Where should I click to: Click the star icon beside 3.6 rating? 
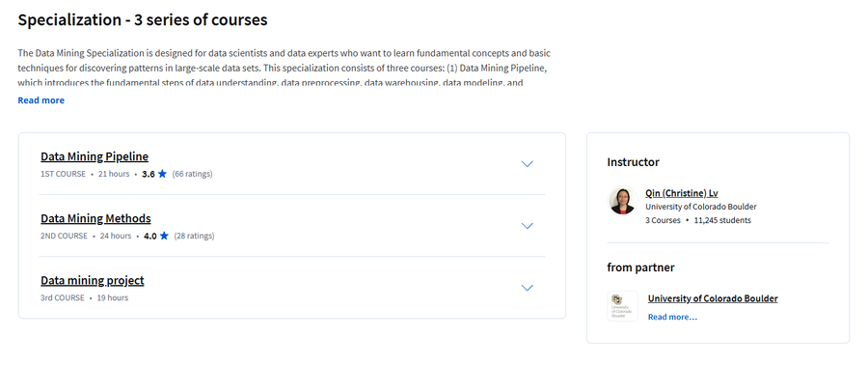coord(162,174)
